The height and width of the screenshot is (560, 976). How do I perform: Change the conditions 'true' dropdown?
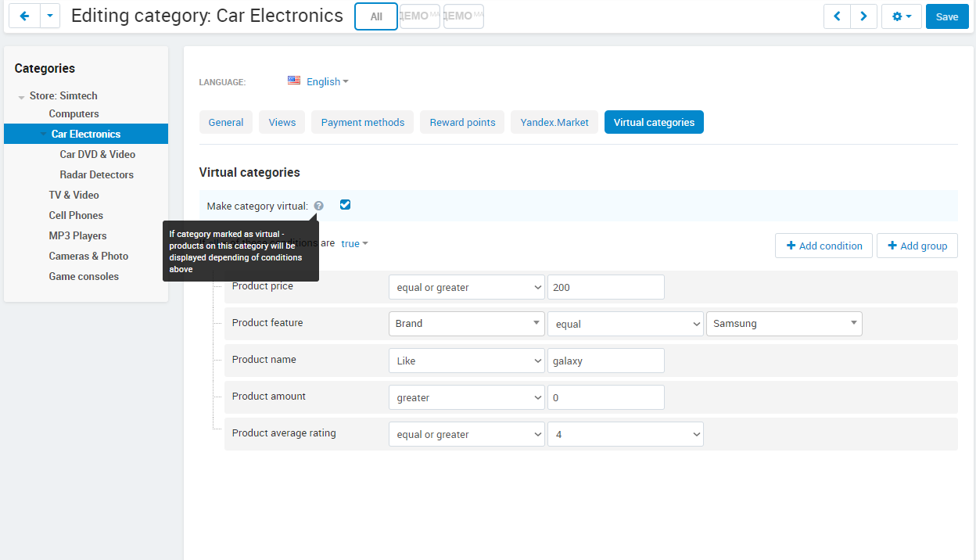(354, 244)
